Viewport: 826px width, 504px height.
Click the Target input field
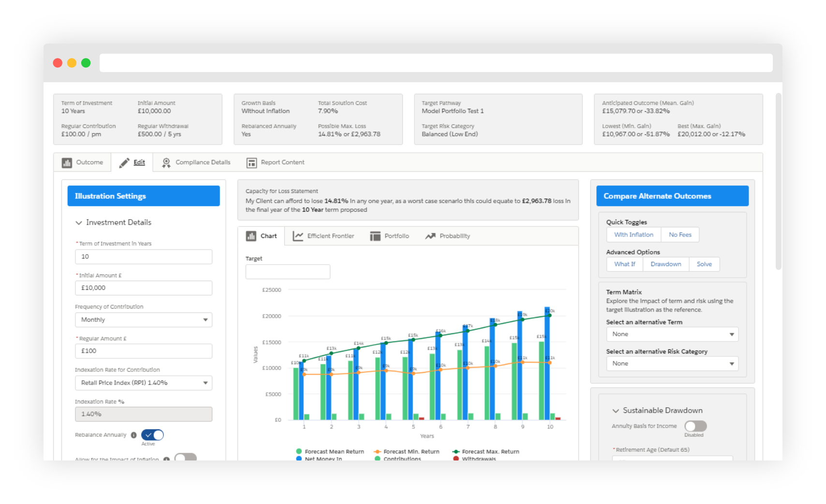tap(288, 272)
